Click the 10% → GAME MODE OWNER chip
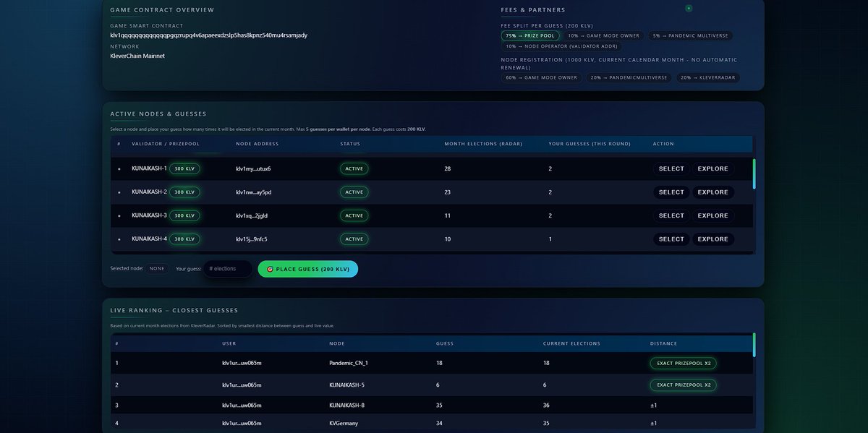This screenshot has height=433, width=868. [603, 35]
